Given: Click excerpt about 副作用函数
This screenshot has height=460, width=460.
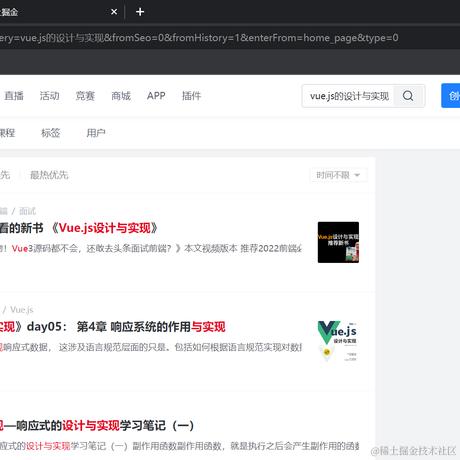Looking at the screenshot, I should (x=180, y=446).
